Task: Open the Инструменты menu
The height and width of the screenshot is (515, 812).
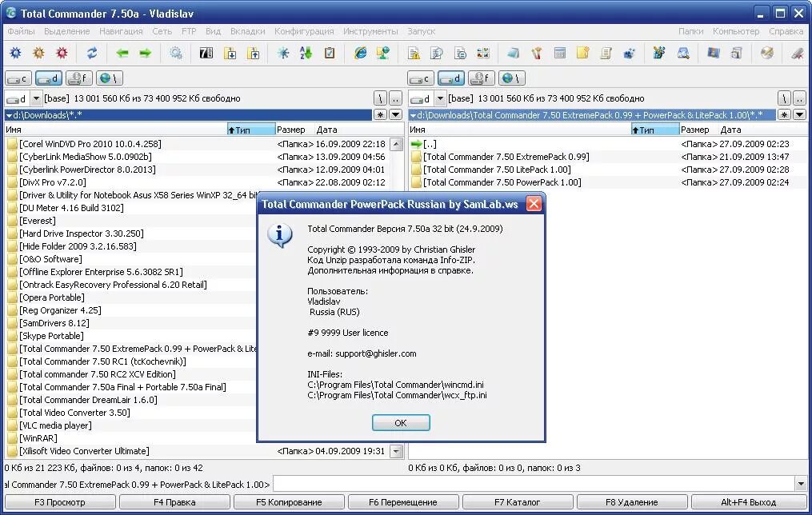Action: point(370,31)
